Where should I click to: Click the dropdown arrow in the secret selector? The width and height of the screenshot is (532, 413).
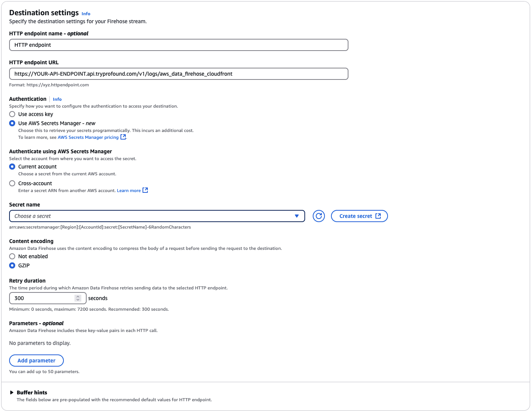point(297,216)
